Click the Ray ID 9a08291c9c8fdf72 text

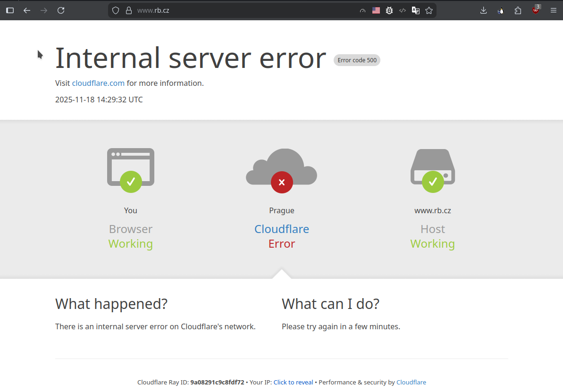point(217,382)
